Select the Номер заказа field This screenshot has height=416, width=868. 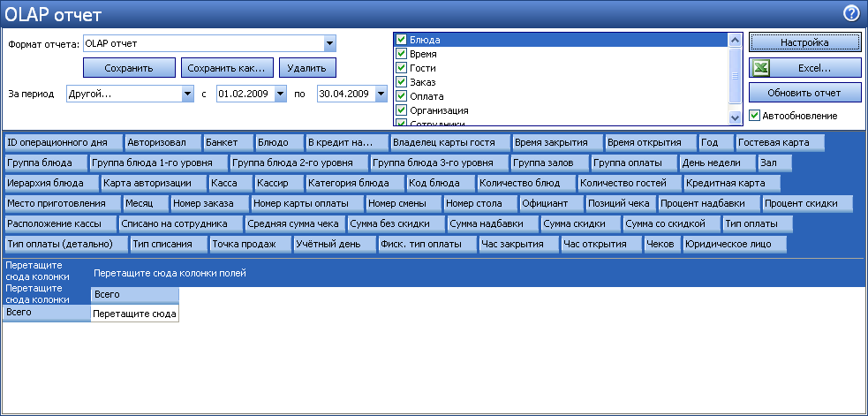210,203
